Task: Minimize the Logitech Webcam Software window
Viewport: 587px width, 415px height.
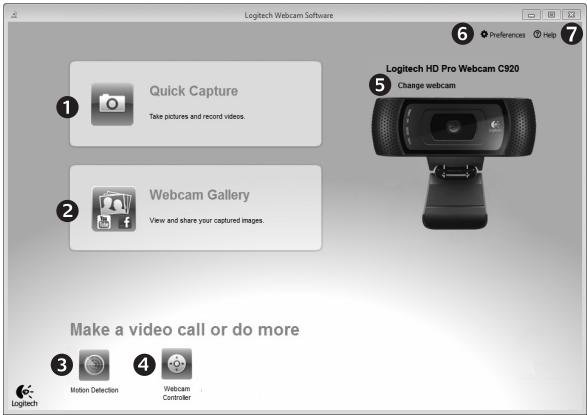Action: pos(531,15)
